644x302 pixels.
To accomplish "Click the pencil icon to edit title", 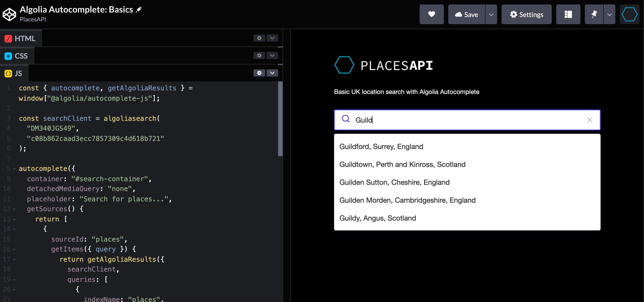I will 139,9.
